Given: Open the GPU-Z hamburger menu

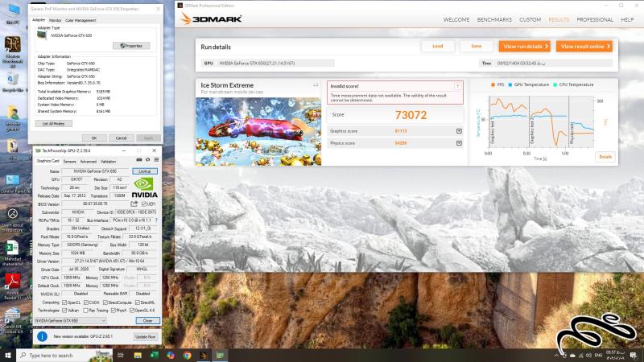Looking at the screenshot, I should 156,160.
